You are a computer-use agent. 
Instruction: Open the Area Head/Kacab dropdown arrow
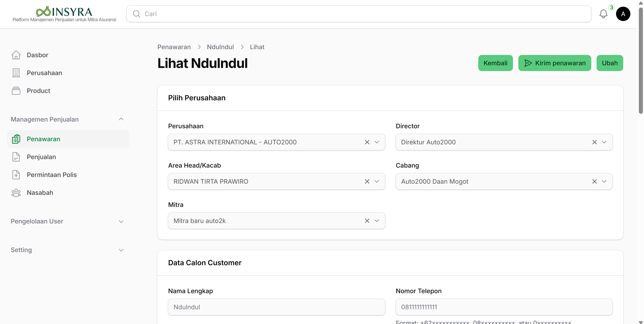coord(377,181)
